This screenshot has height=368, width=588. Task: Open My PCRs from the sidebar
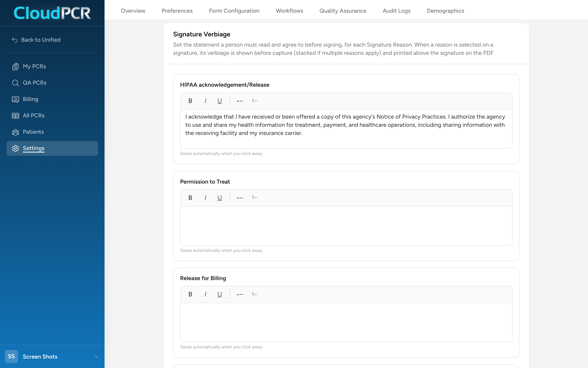(x=52, y=66)
